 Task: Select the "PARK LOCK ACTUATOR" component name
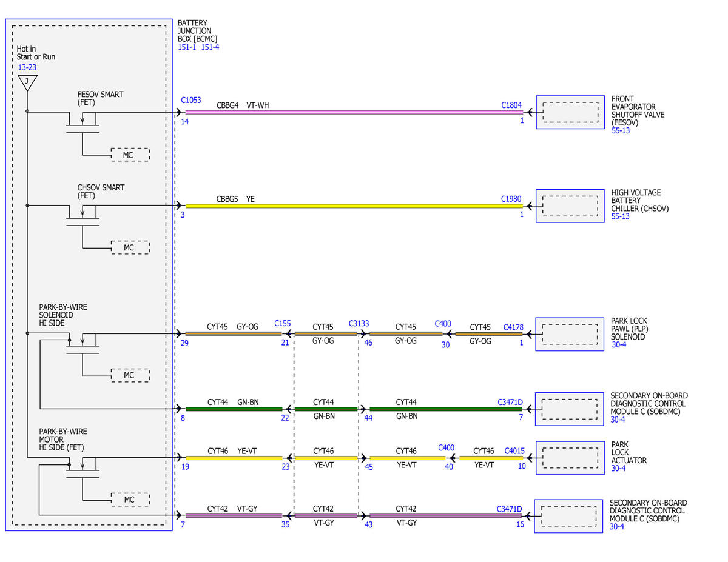(x=629, y=452)
